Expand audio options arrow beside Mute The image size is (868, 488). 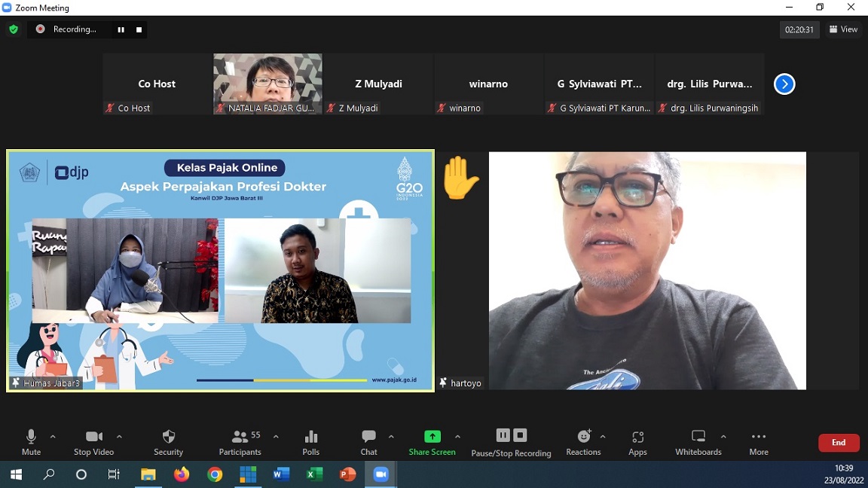pos(53,437)
